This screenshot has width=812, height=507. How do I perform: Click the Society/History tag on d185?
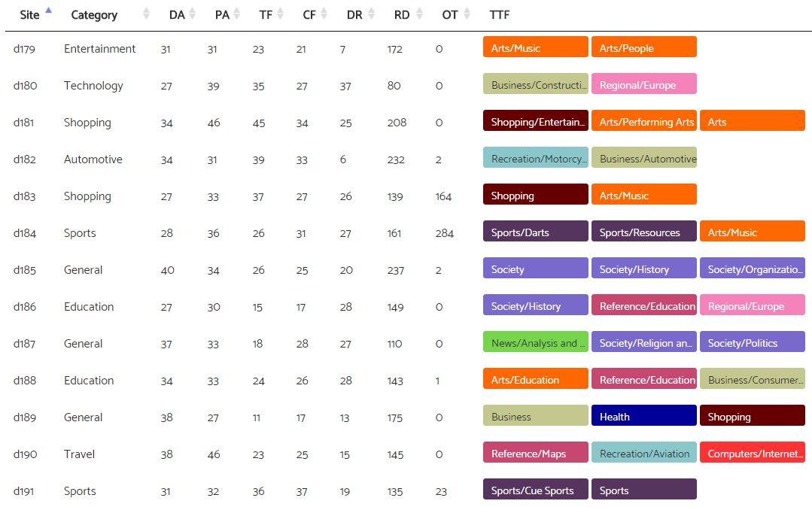(x=643, y=269)
